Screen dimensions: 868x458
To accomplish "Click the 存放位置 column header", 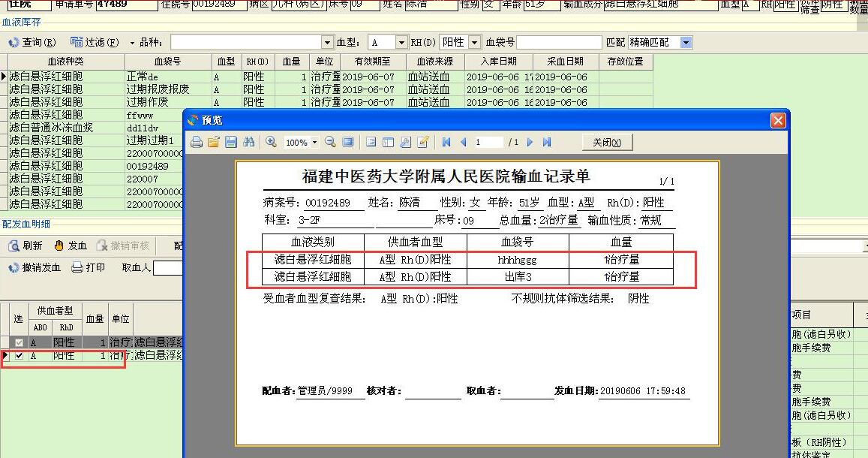I will click(x=626, y=62).
